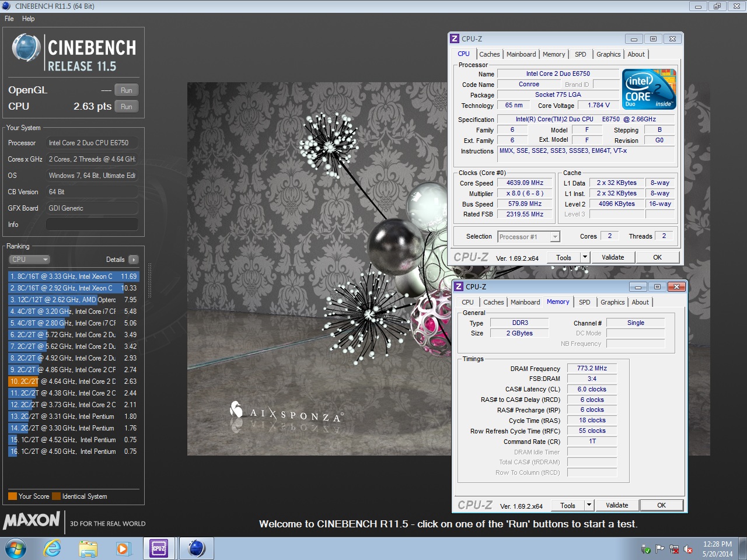Select ranking row 1C/2T @ 4.50 GHz Pentium

(x=74, y=452)
